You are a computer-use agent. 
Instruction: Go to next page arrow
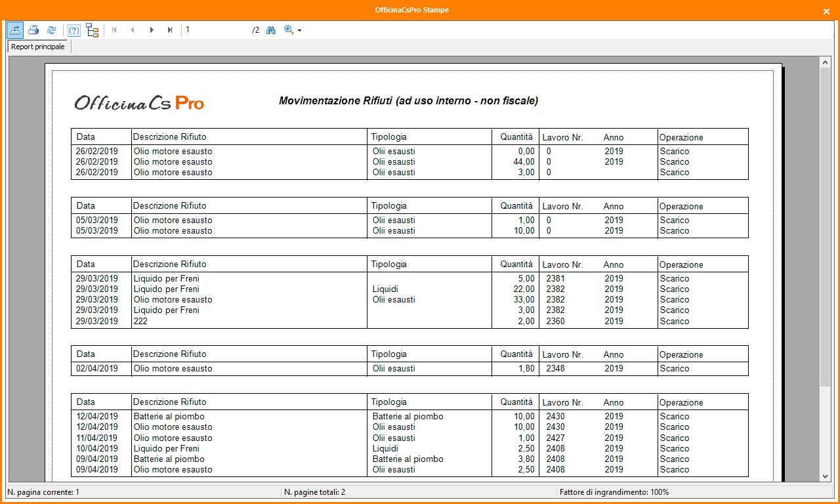pos(152,30)
